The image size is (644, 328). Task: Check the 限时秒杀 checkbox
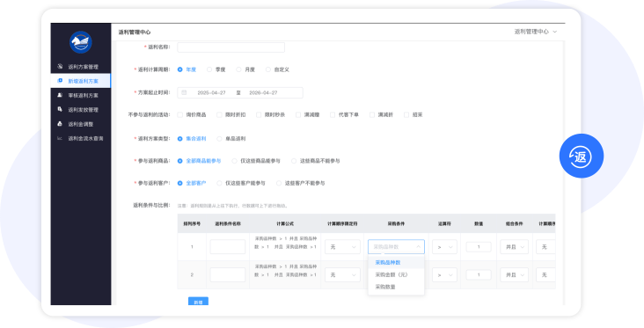tap(259, 114)
